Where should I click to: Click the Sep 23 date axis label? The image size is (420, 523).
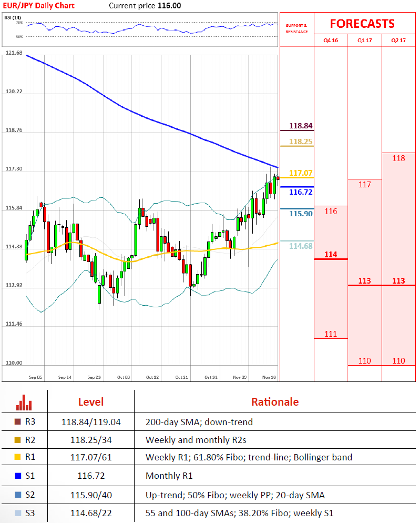(94, 377)
